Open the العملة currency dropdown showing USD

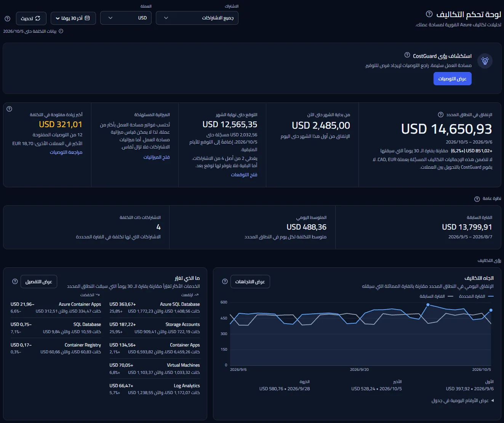coord(126,18)
